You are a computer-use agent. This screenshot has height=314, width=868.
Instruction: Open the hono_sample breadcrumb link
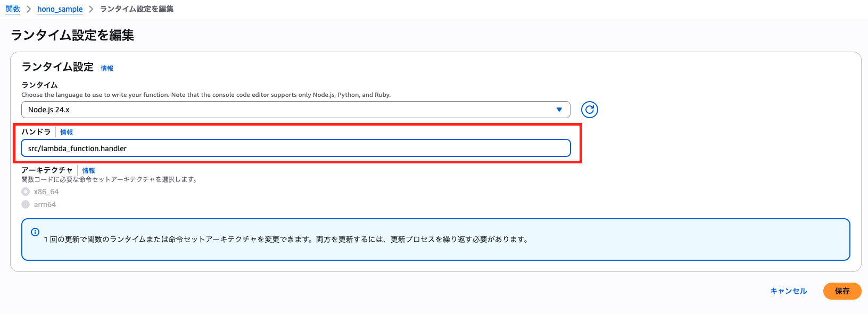point(60,9)
